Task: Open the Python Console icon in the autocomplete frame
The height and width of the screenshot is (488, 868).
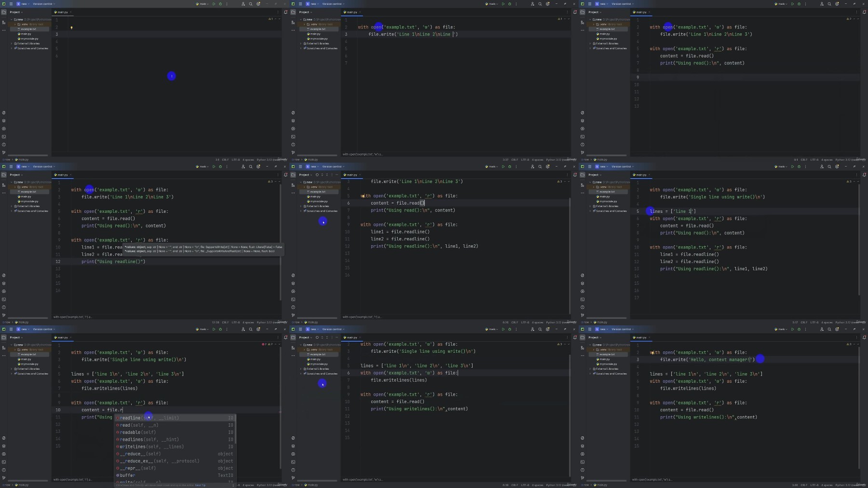Action: [4, 438]
